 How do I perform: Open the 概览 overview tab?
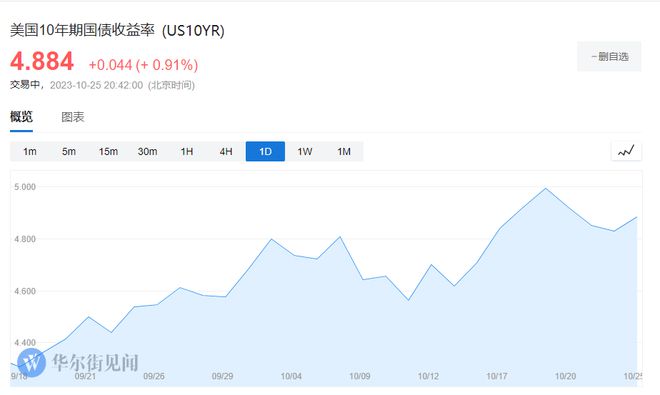[x=21, y=117]
